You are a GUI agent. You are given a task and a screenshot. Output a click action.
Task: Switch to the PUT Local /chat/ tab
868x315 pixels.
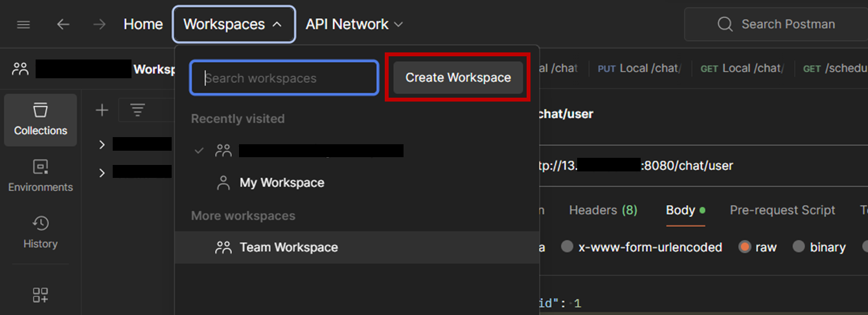(639, 68)
